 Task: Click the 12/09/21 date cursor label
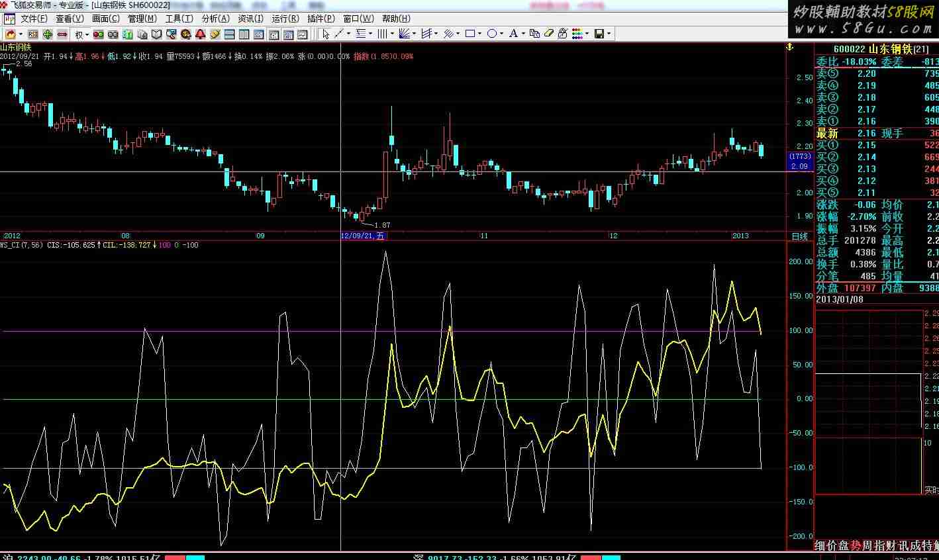pyautogui.click(x=364, y=236)
